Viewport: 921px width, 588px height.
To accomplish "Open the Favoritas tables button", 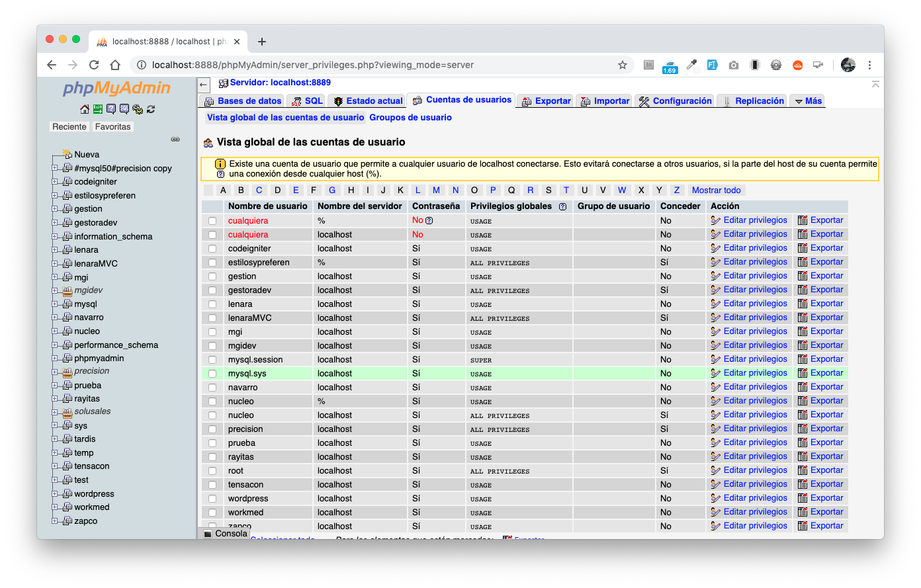I will (112, 127).
